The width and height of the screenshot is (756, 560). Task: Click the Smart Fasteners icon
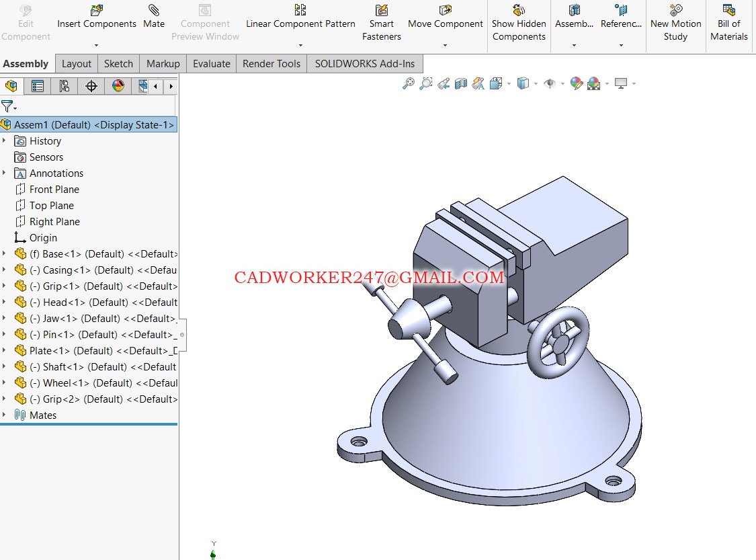tap(382, 10)
